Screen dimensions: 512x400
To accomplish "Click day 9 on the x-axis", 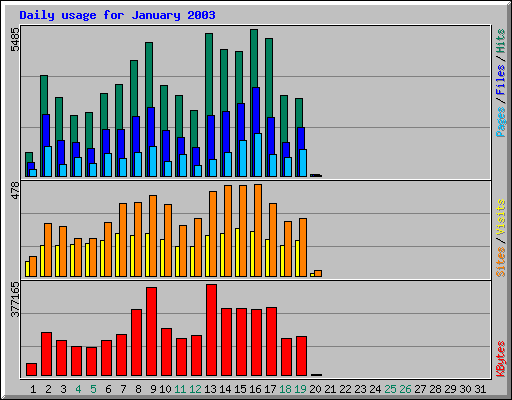I will pos(153,389).
